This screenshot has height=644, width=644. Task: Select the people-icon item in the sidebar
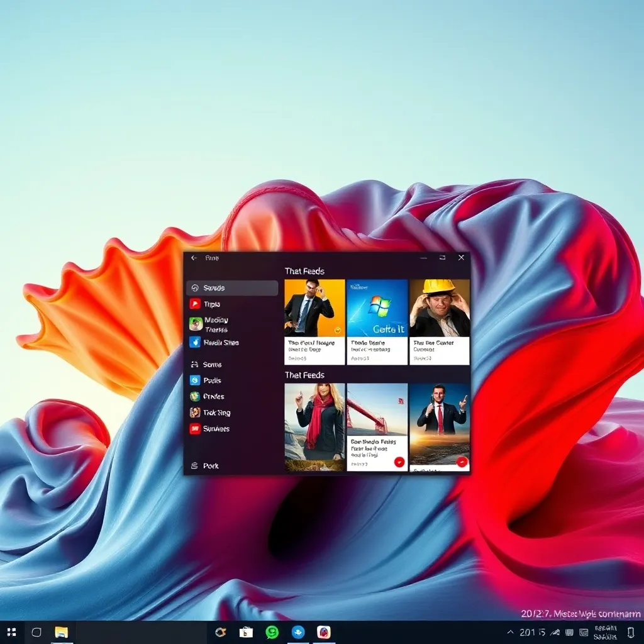coord(206,364)
